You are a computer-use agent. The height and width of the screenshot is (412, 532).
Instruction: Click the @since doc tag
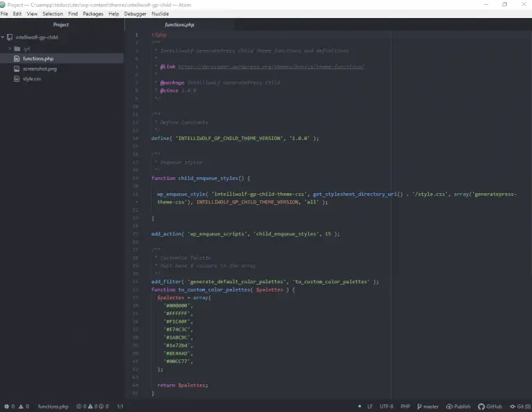point(169,91)
